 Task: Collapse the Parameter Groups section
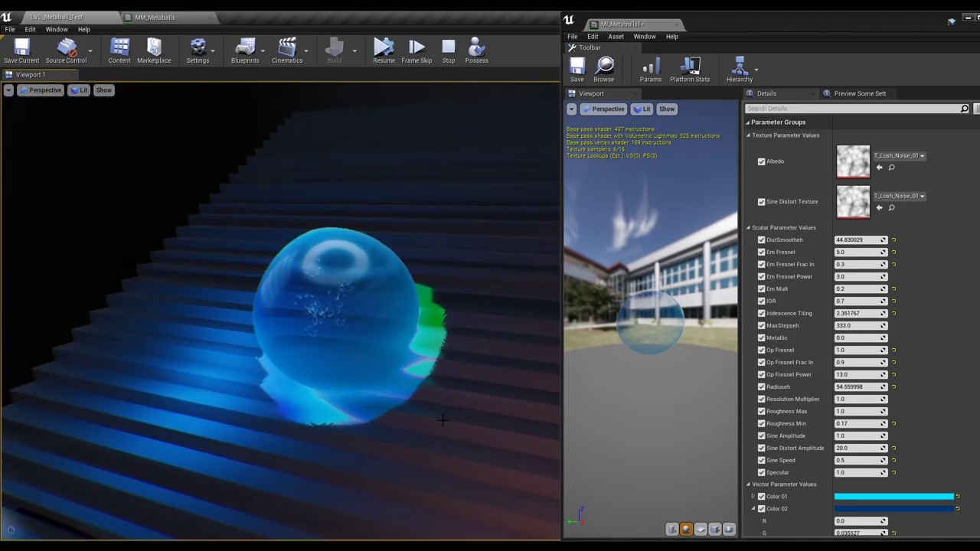[748, 122]
